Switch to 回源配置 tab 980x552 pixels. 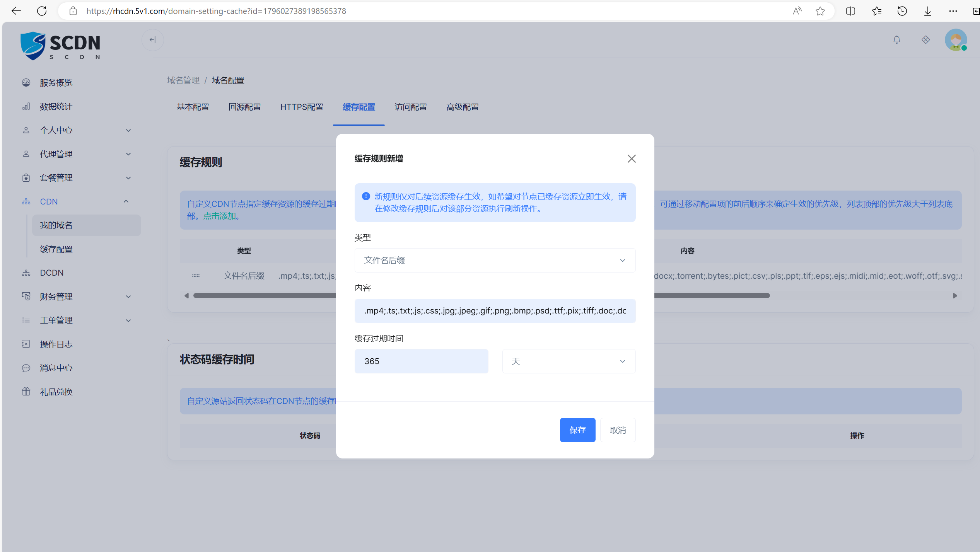pyautogui.click(x=244, y=107)
